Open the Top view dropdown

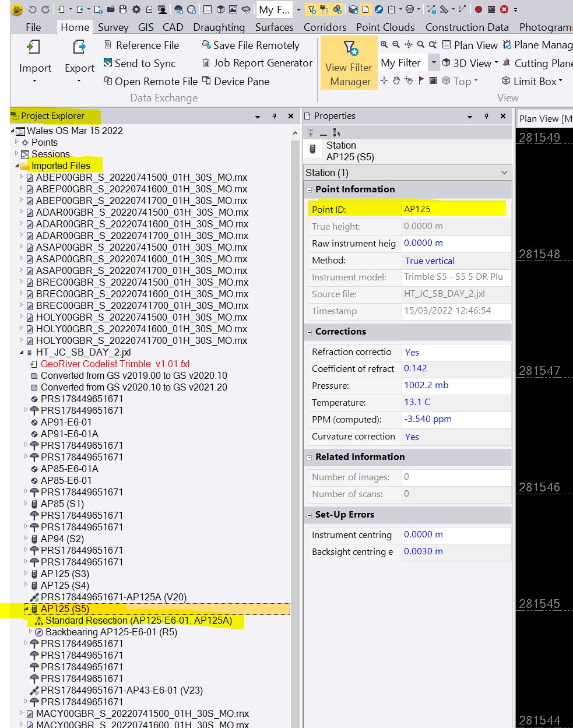[x=460, y=81]
